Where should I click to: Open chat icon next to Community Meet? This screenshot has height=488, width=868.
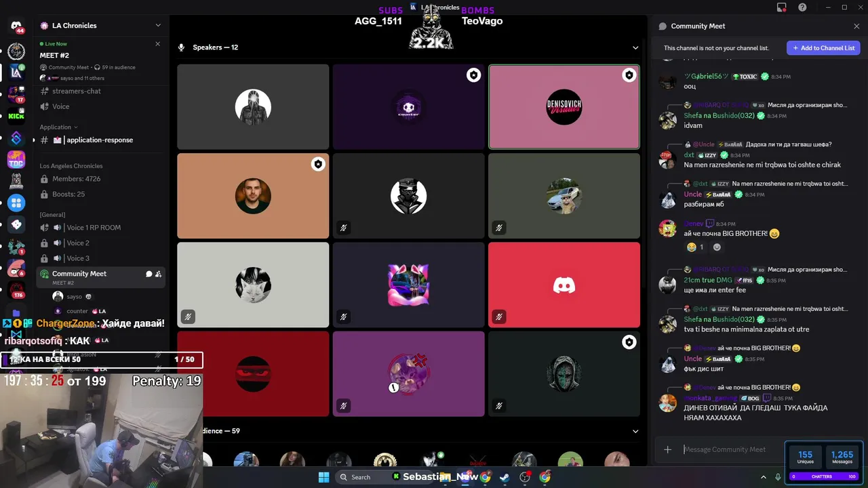coord(149,274)
